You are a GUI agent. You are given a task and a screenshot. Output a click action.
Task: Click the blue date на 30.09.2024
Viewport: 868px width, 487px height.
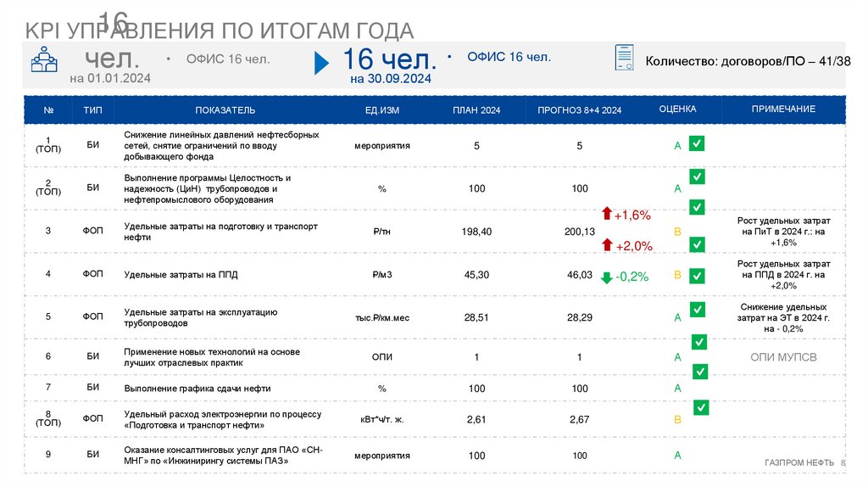point(391,79)
